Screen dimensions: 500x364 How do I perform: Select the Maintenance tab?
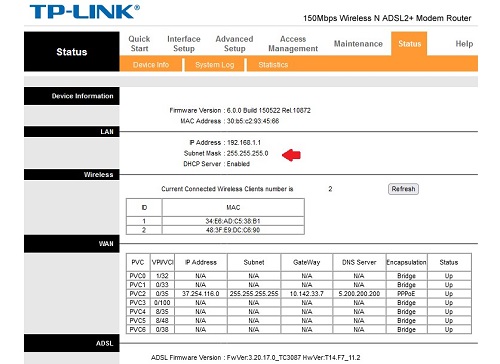[x=358, y=44]
